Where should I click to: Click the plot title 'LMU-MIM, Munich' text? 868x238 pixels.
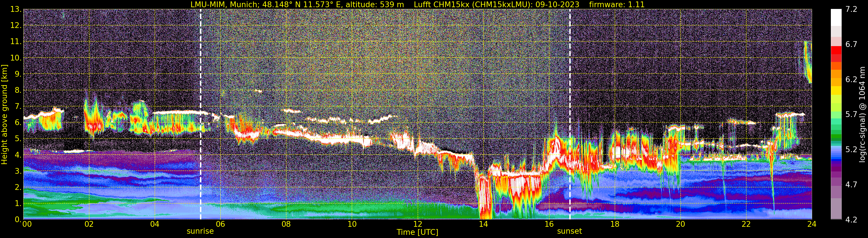224,4
